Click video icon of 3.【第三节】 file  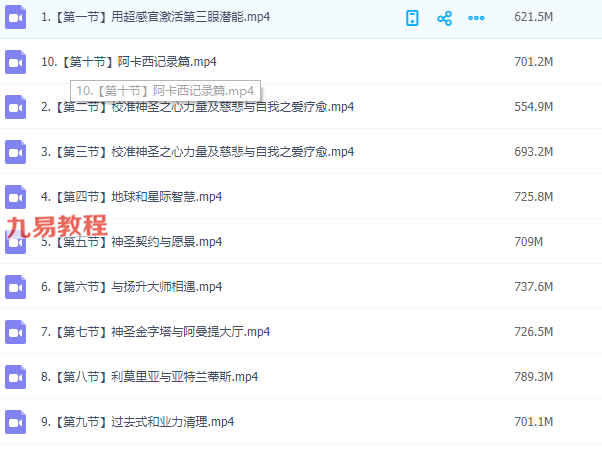(x=15, y=152)
